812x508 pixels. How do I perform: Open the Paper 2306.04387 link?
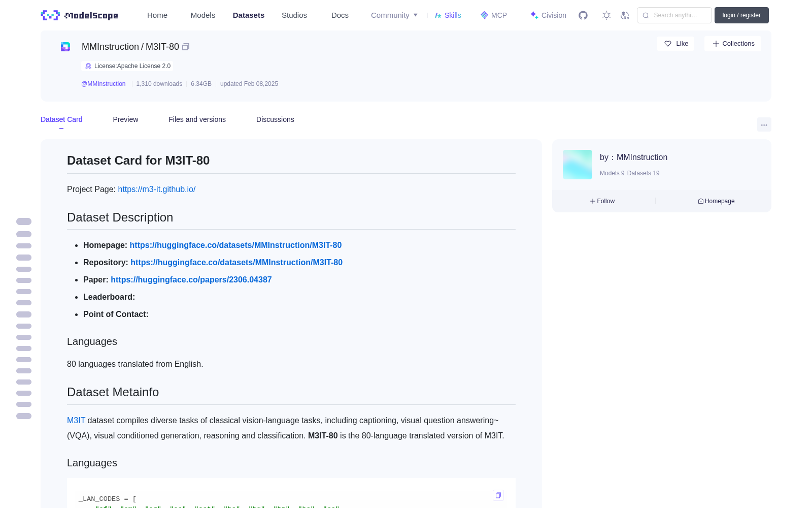191,279
